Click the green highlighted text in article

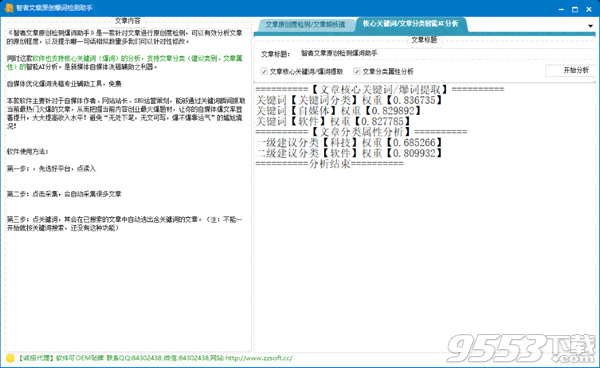coord(125,62)
